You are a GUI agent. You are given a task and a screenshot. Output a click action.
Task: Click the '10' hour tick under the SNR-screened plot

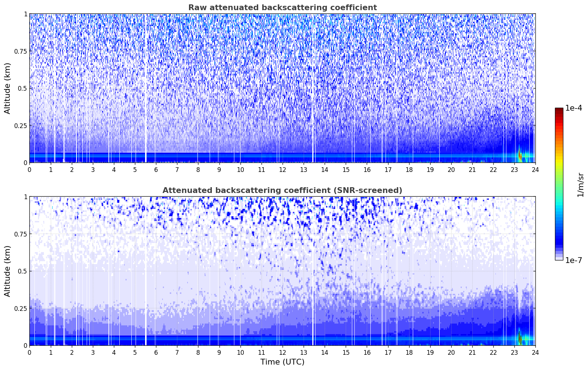240,352
